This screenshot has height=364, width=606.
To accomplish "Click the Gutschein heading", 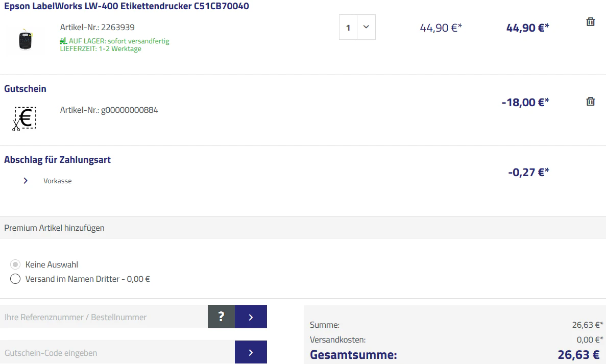I will pyautogui.click(x=25, y=89).
